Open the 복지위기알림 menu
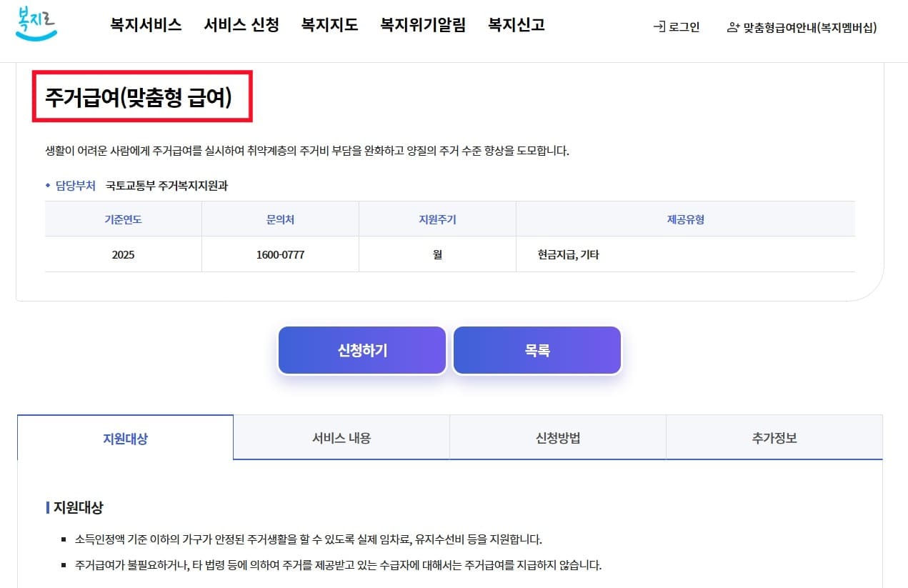908x588 pixels. pos(423,25)
